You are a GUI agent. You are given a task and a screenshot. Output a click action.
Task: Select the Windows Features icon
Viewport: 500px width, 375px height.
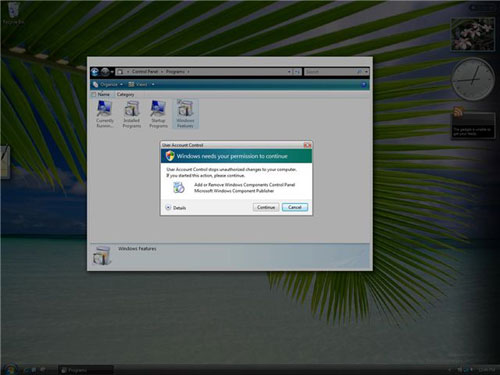click(x=185, y=114)
